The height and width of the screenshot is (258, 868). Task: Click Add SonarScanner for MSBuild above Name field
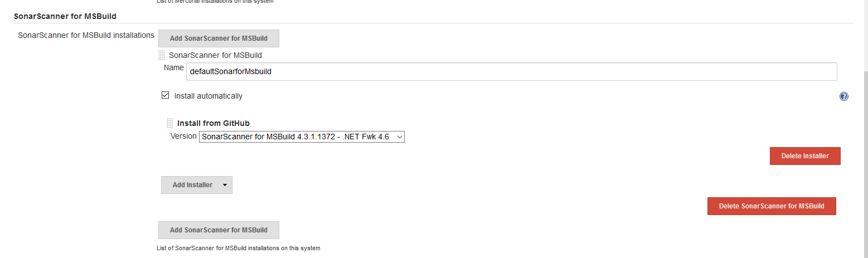point(219,38)
